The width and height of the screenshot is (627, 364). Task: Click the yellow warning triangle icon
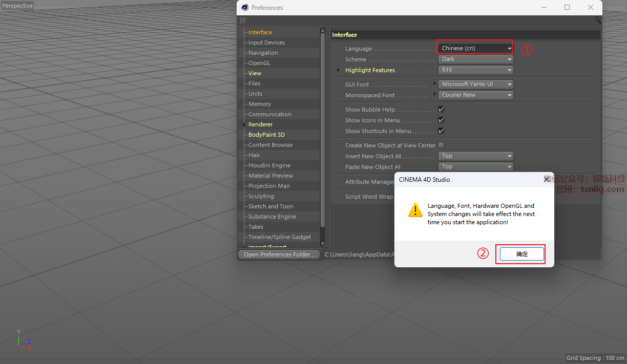tap(415, 210)
